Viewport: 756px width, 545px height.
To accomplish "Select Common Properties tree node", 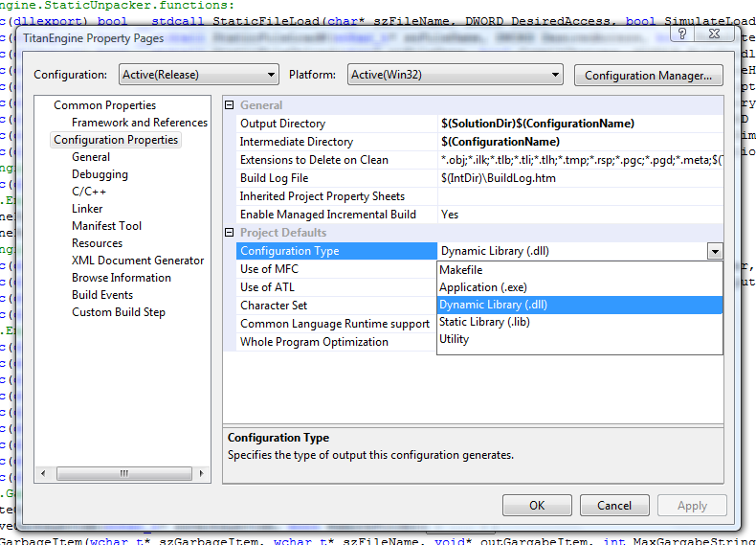I will click(104, 105).
